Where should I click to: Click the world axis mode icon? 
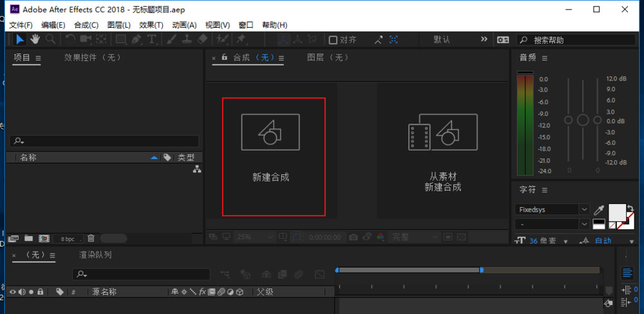point(298,39)
